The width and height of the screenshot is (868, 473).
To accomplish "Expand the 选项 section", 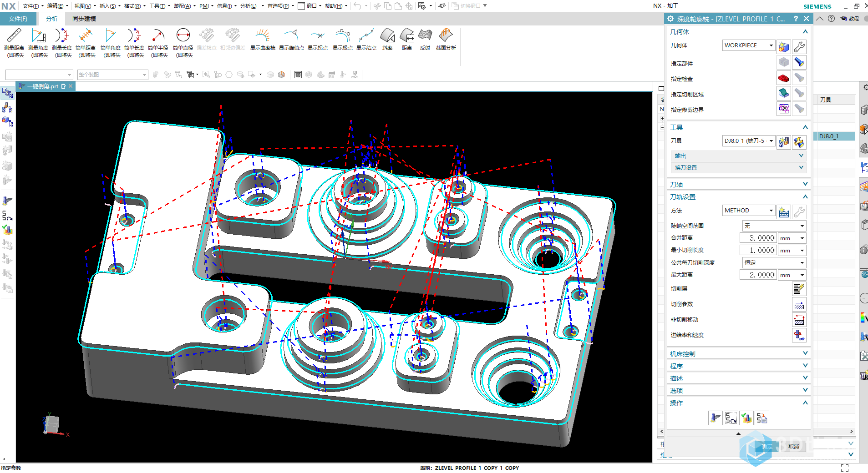I will pyautogui.click(x=738, y=390).
